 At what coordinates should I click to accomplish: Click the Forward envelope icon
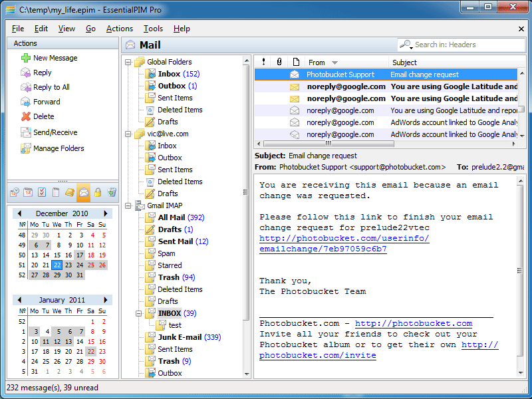click(26, 102)
